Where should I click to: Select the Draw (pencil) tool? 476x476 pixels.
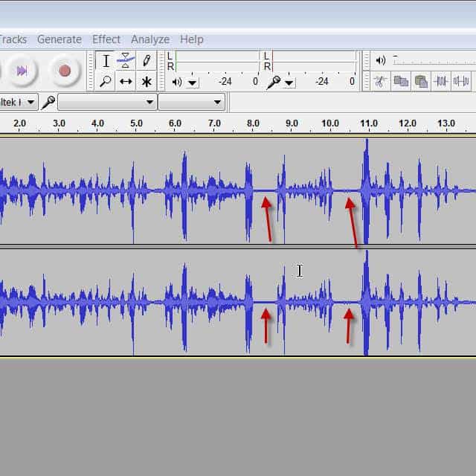tap(147, 61)
